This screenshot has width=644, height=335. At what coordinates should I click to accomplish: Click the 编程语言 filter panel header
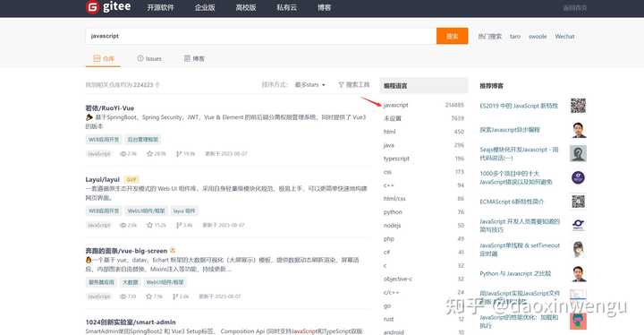(424, 86)
